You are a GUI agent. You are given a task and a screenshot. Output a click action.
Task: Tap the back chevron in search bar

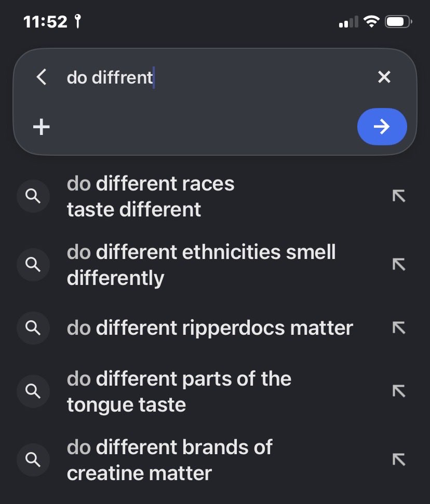pyautogui.click(x=42, y=77)
